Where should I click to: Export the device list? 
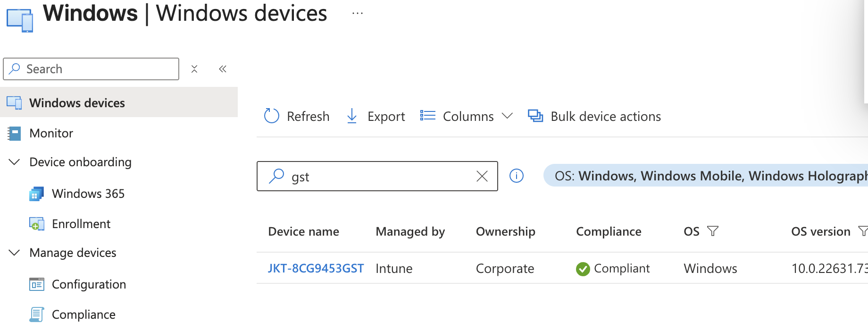click(x=386, y=116)
